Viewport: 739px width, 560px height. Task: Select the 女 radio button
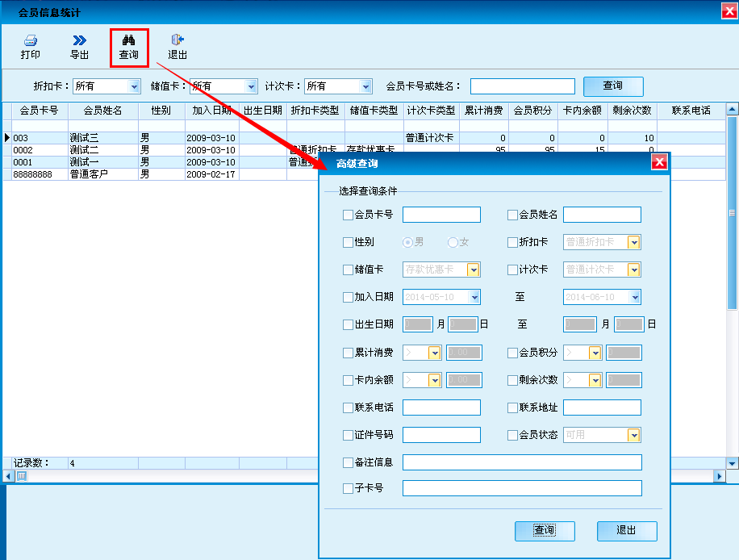(453, 242)
